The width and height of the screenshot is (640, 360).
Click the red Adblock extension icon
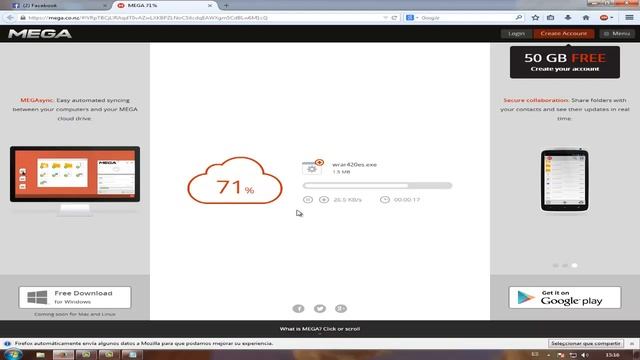pyautogui.click(x=604, y=18)
